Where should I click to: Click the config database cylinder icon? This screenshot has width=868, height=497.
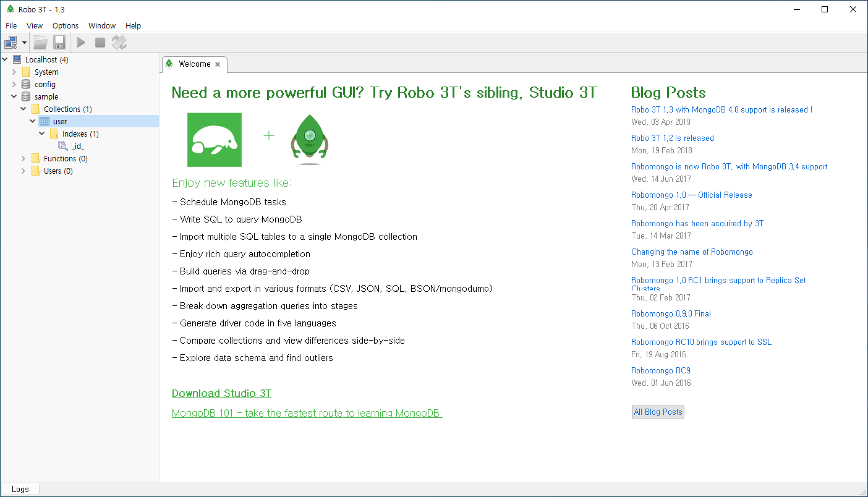coord(26,84)
